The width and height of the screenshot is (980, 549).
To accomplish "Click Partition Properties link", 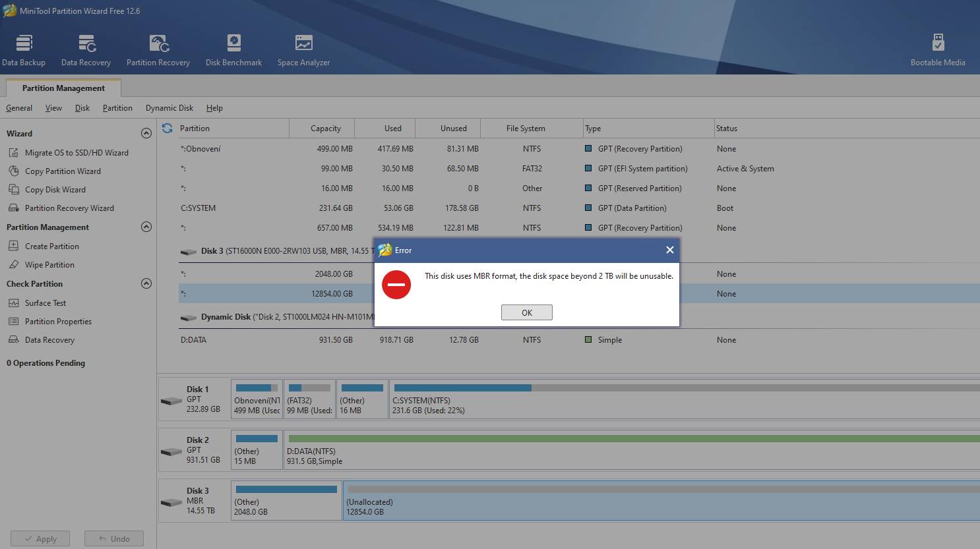I will point(58,322).
